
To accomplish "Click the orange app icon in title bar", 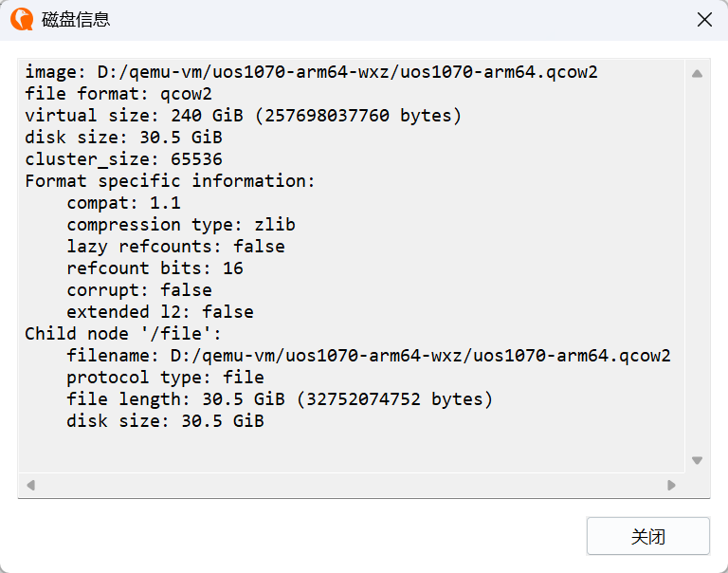I will pos(22,20).
